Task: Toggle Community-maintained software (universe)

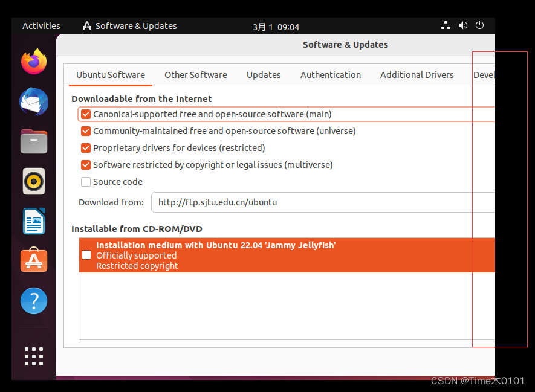Action: 86,131
